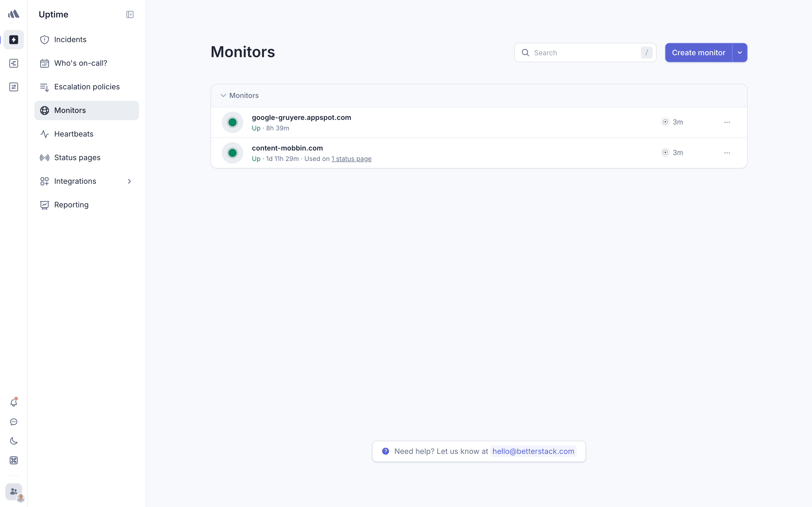Viewport: 812px width, 507px height.
Task: Open the Uptime lightning bolt product icon
Action: pos(14,40)
